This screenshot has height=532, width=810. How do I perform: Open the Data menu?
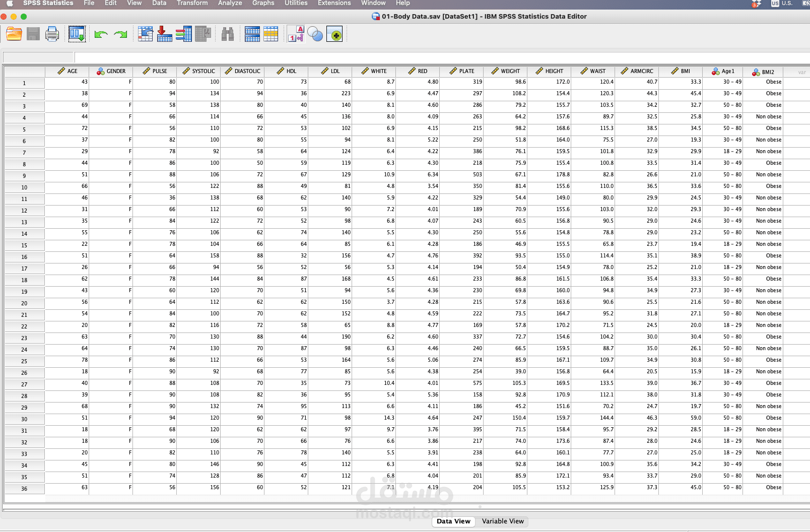pyautogui.click(x=159, y=4)
